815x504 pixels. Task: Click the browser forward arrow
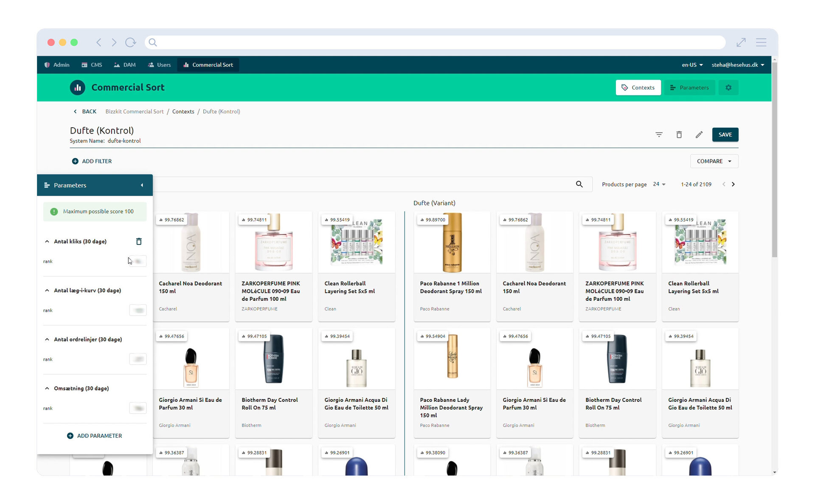tap(114, 42)
